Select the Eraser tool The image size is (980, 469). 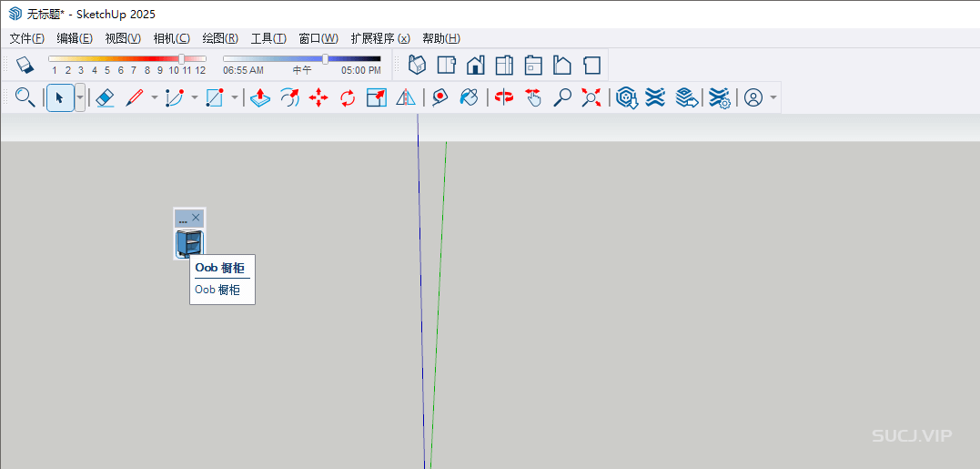click(105, 97)
